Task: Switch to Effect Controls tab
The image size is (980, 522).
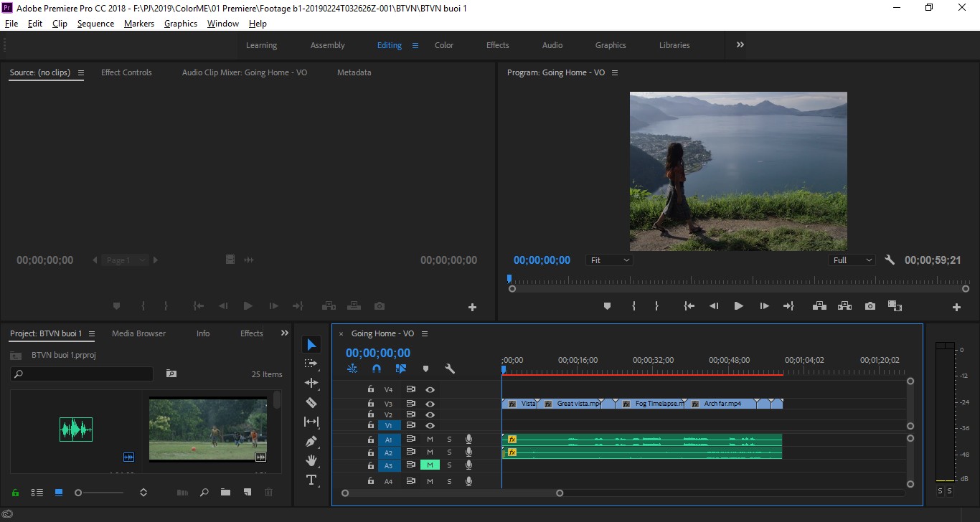Action: coord(126,72)
